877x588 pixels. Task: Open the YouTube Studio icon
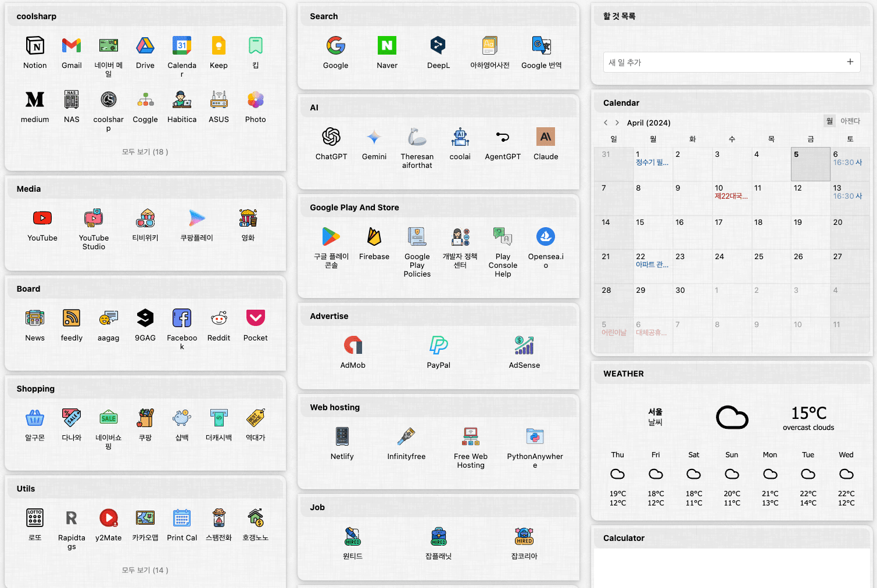coord(94,218)
